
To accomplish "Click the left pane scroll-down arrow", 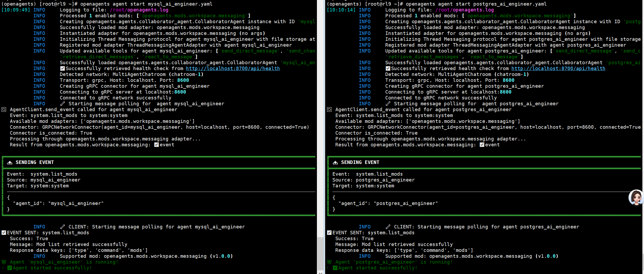I will (320, 272).
